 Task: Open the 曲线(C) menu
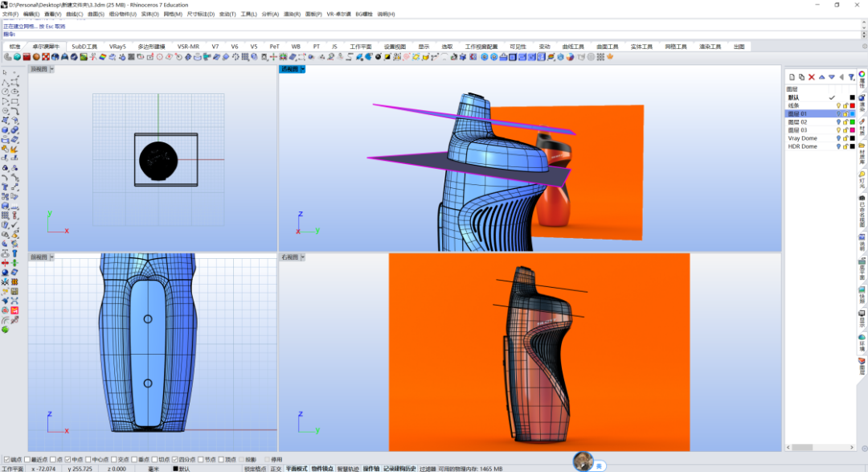point(74,14)
